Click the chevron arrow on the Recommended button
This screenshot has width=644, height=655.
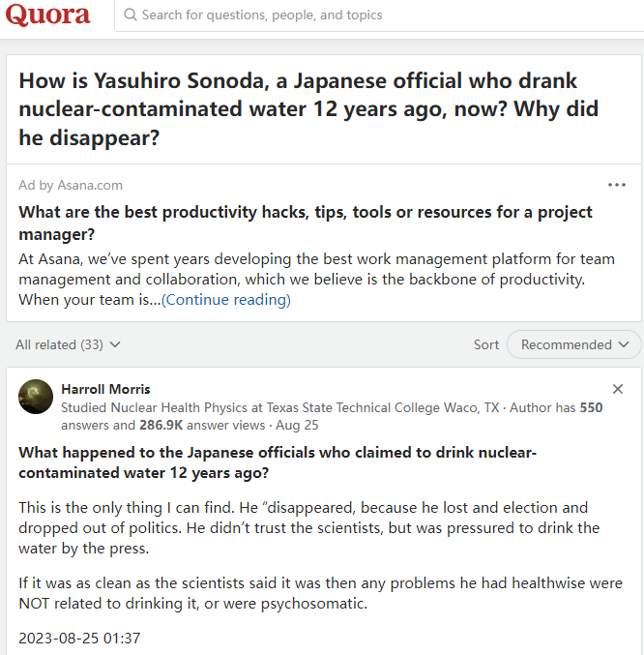(x=624, y=344)
